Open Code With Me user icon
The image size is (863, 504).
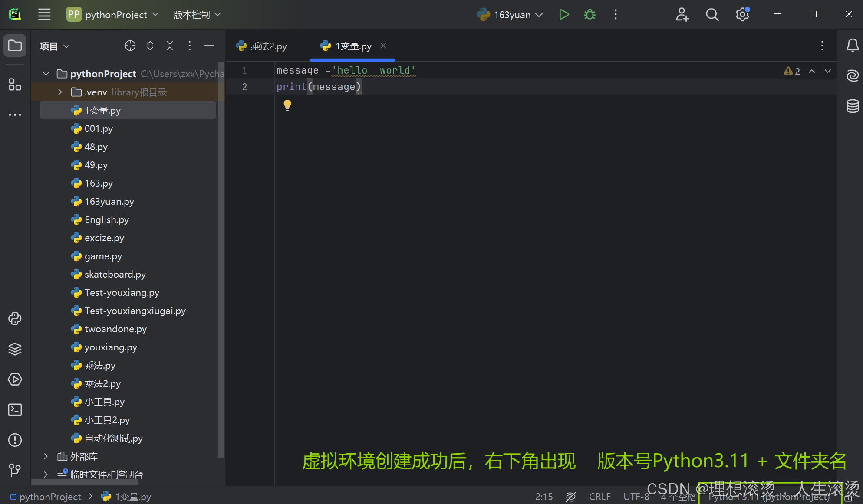(682, 15)
